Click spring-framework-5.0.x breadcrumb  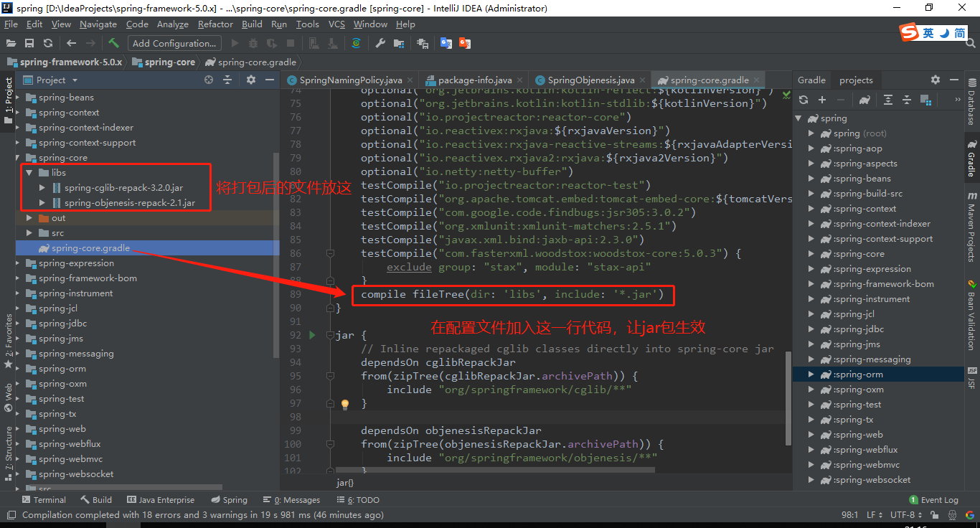65,62
